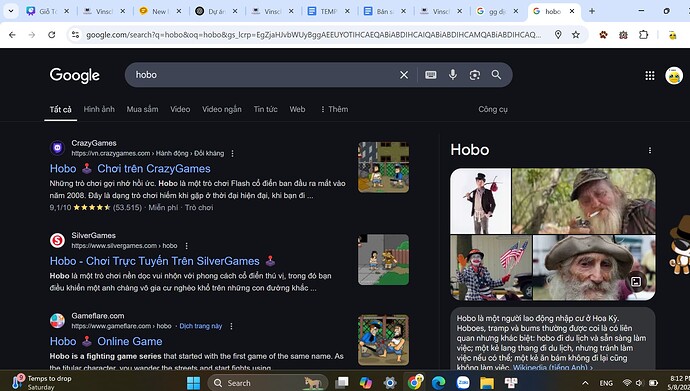690x391 pixels.
Task: Clear the search box with the X icon
Action: coord(404,75)
